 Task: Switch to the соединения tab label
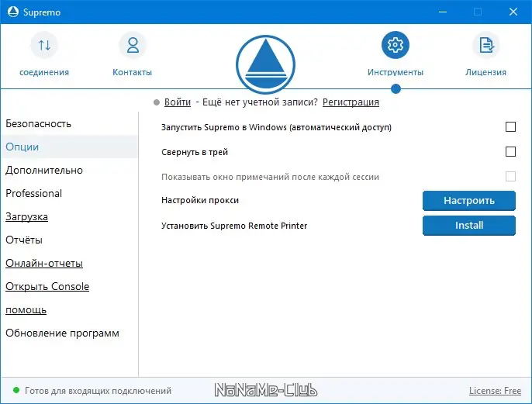(44, 72)
